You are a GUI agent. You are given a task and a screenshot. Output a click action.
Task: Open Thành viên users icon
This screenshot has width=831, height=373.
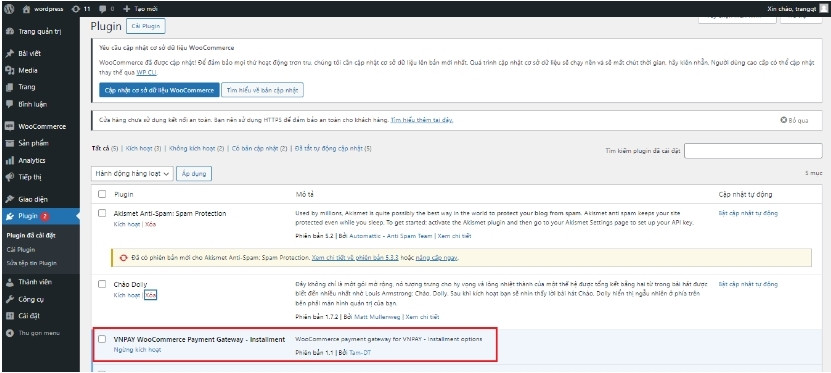click(x=10, y=282)
